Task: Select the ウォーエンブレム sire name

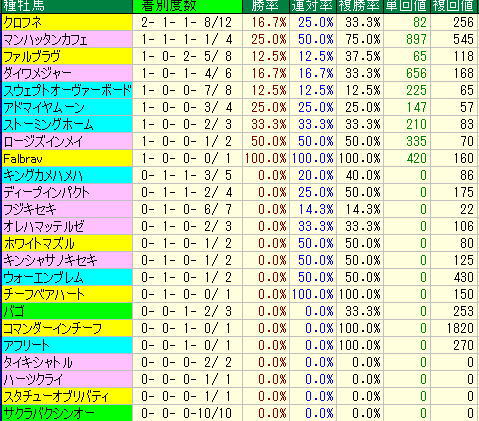Action: pos(43,277)
